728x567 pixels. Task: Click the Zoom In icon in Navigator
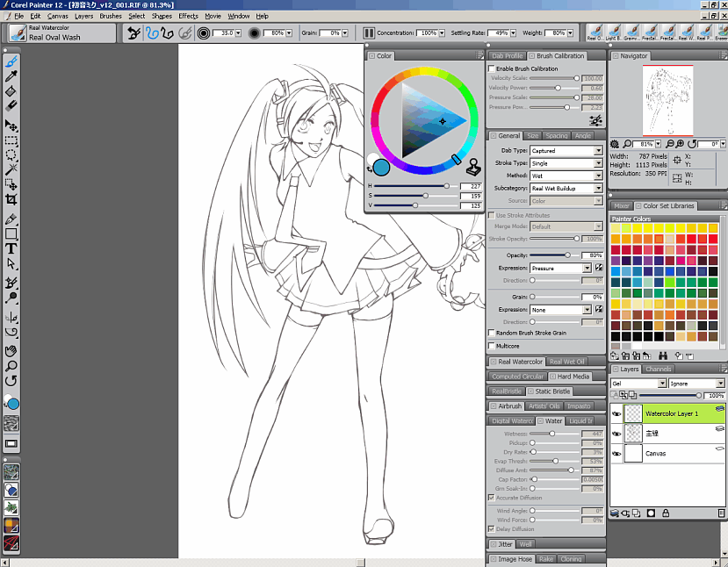coord(680,144)
